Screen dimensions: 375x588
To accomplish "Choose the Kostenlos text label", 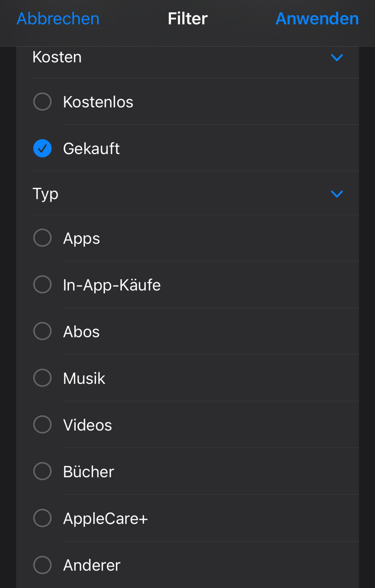I will [98, 102].
